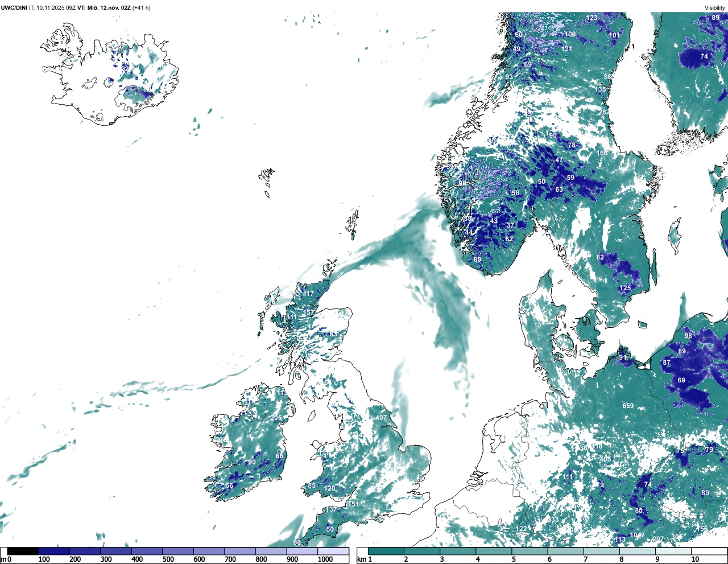
Task: Select the 7–8 km legend swatch
Action: (x=602, y=551)
